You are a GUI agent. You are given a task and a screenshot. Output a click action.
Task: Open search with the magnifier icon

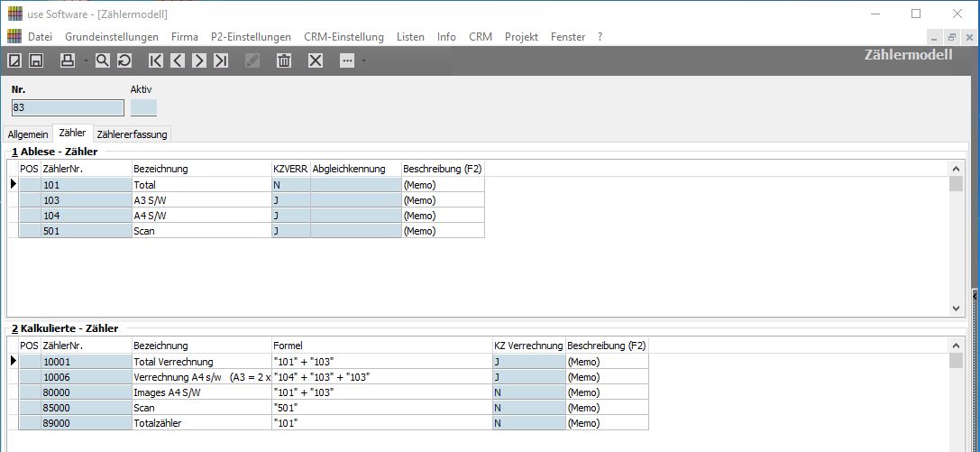[x=103, y=60]
